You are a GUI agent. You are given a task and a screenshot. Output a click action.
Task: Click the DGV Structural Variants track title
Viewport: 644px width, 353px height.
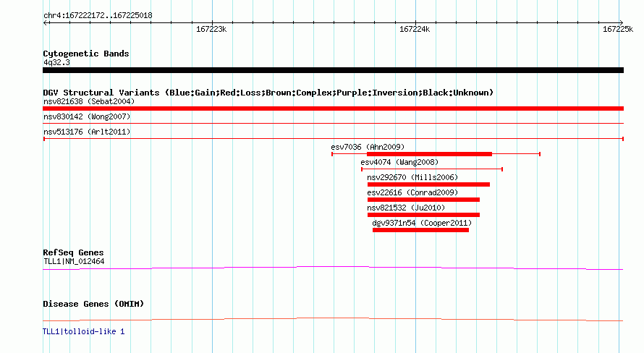pyautogui.click(x=268, y=93)
